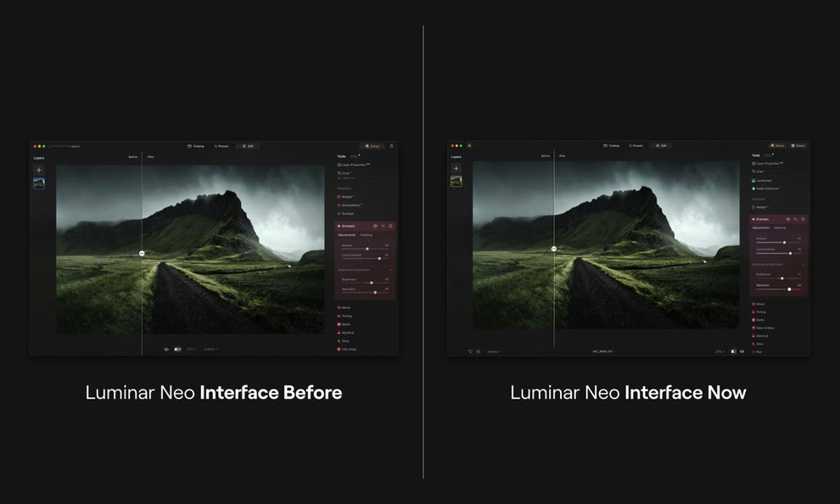Screen dimensions: 840x504
Task: Select the layer thumbnail in the Now window
Action: 456,182
